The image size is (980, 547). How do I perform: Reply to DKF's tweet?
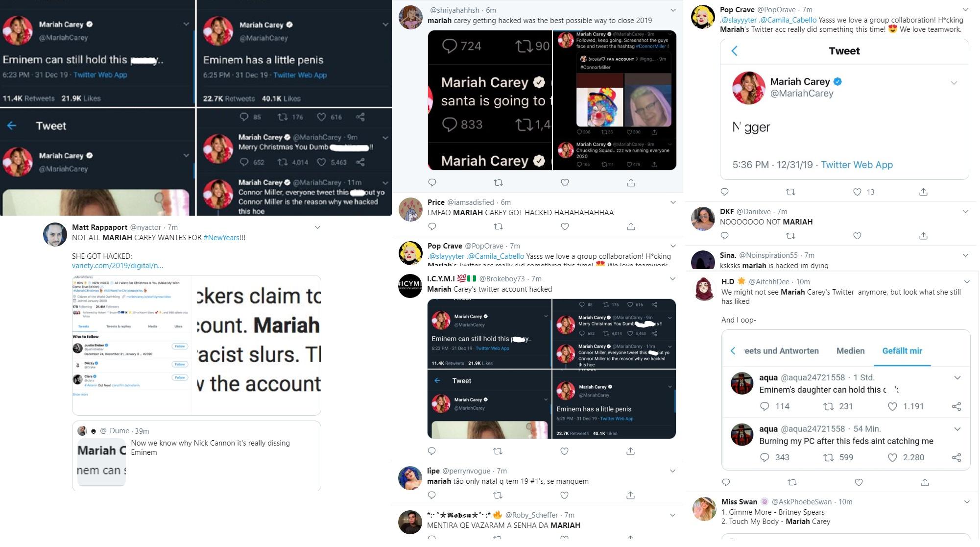pos(725,236)
